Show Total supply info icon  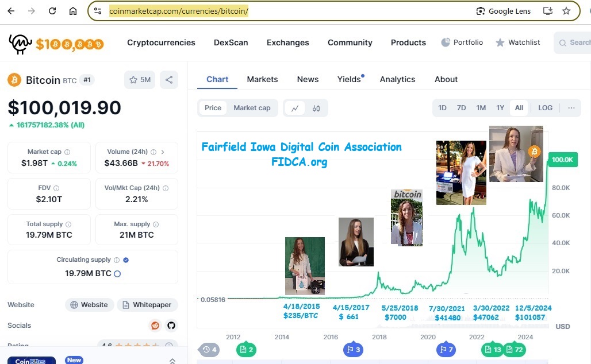(x=68, y=224)
